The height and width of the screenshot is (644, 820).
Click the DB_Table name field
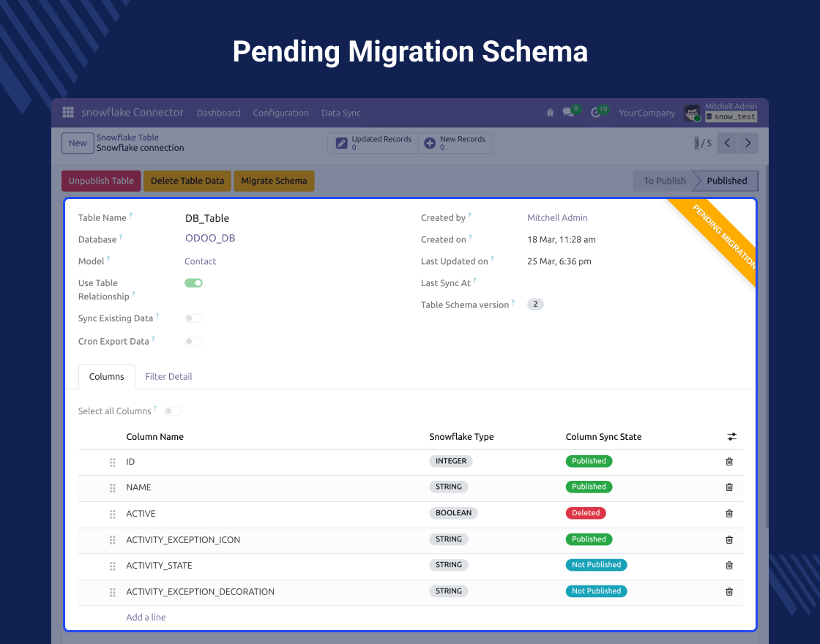click(x=207, y=219)
